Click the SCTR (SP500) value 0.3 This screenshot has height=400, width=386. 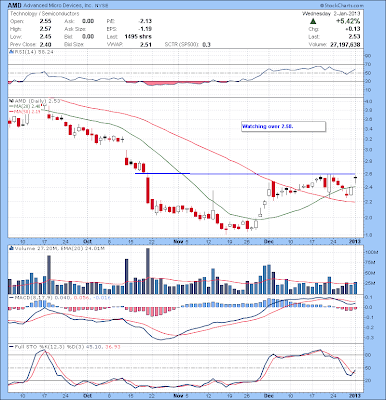point(207,44)
